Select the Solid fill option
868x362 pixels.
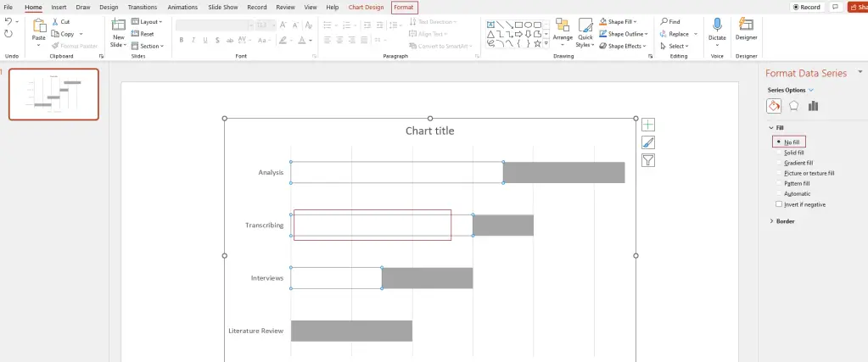(791, 153)
